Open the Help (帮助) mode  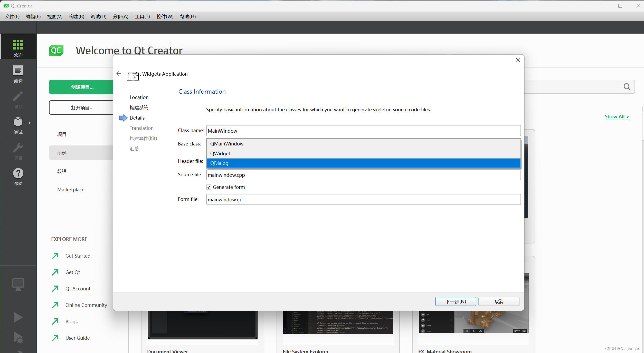(x=18, y=176)
